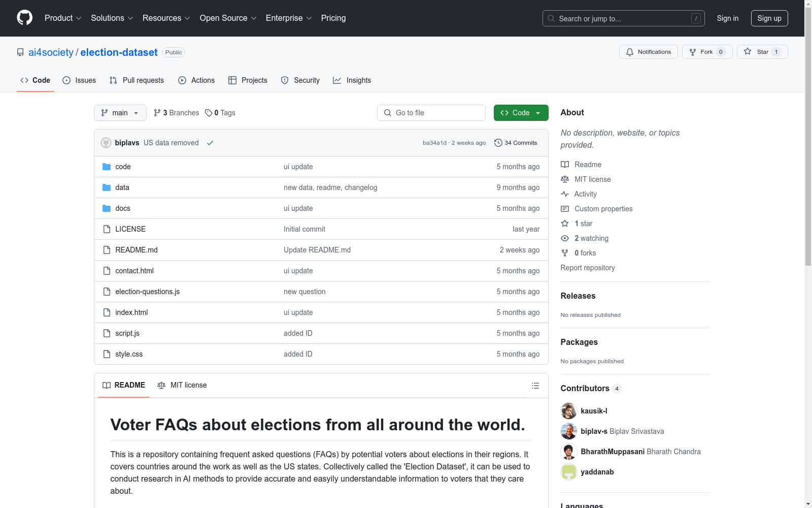Click the Sign up button
Viewport: 812px width, 508px height.
click(x=769, y=18)
